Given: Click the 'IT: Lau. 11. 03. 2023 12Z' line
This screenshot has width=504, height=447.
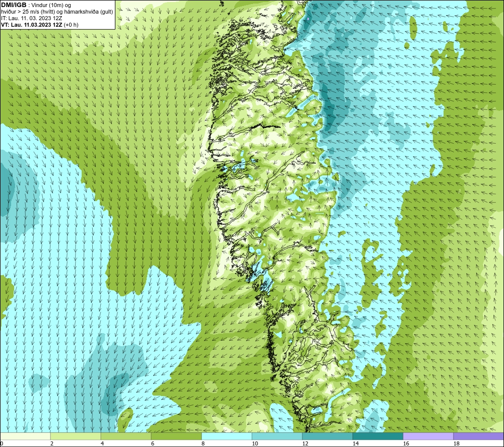Looking at the screenshot, I should pyautogui.click(x=31, y=18).
